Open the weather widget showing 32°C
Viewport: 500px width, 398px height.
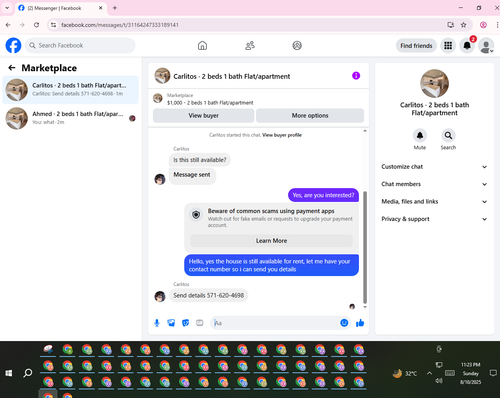pyautogui.click(x=405, y=373)
